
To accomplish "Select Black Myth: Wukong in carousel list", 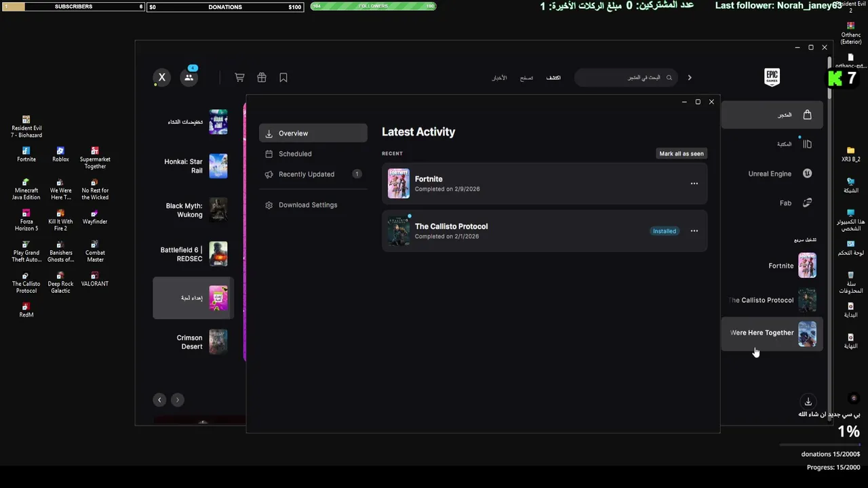I will [x=193, y=210].
